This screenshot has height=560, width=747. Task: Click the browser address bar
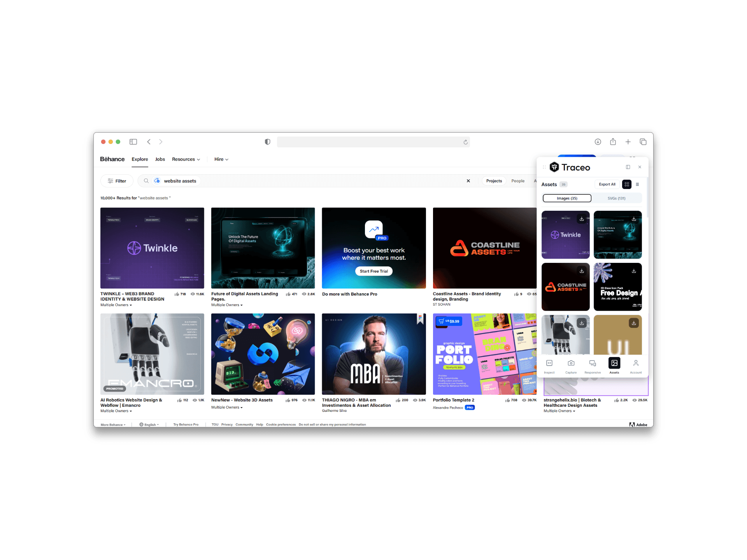(373, 142)
